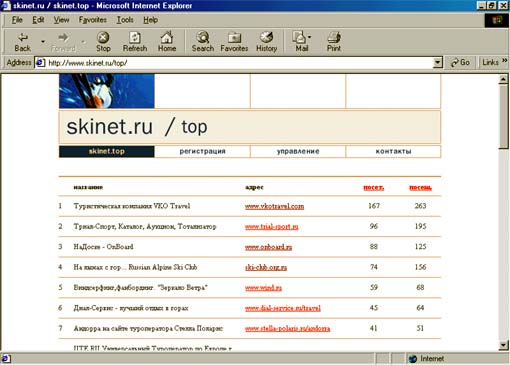Click the value 263 in the table
This screenshot has width=510, height=365.
pyautogui.click(x=420, y=206)
